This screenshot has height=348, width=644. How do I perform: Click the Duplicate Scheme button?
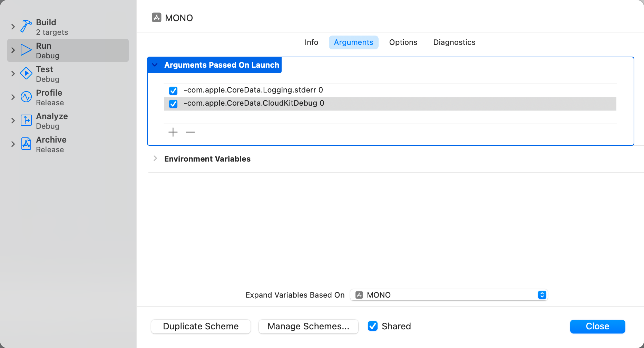point(201,327)
